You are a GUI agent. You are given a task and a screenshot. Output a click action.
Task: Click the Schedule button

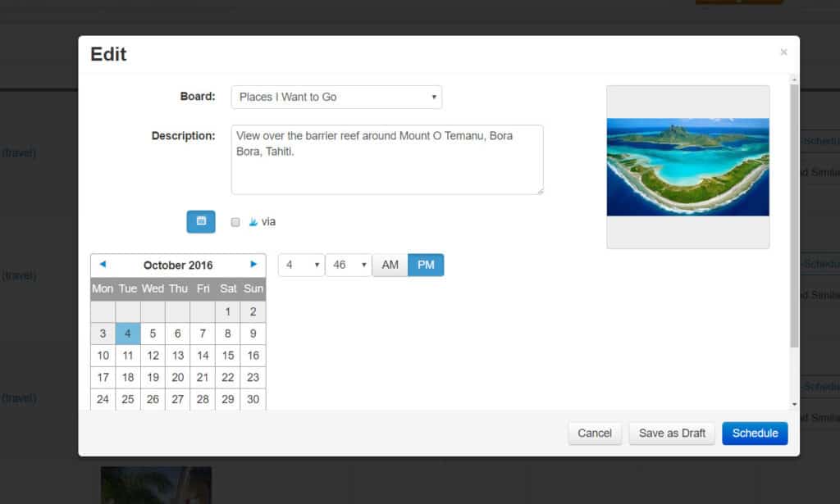coord(755,434)
